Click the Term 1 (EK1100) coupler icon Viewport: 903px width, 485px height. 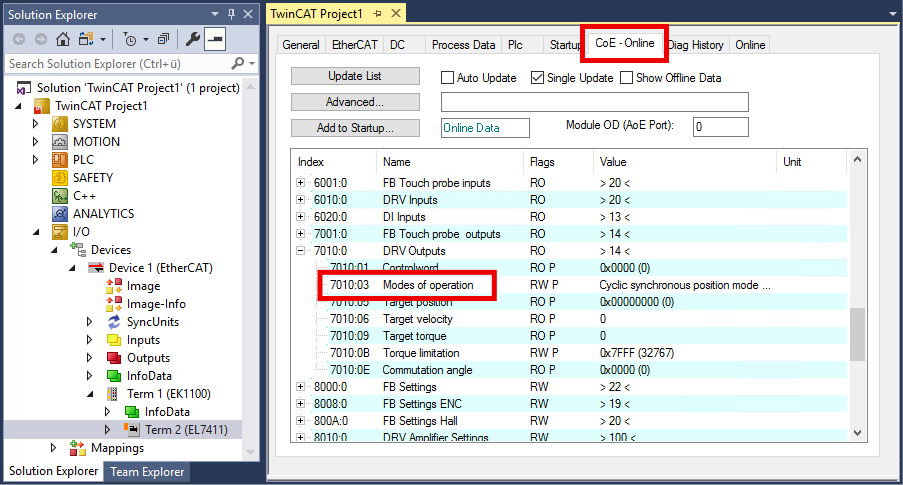tap(113, 393)
